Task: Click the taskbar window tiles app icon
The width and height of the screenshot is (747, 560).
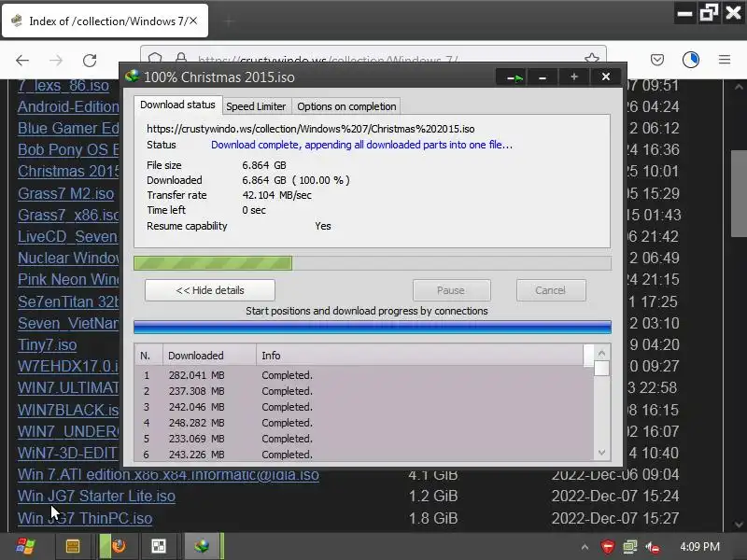Action: point(159,546)
